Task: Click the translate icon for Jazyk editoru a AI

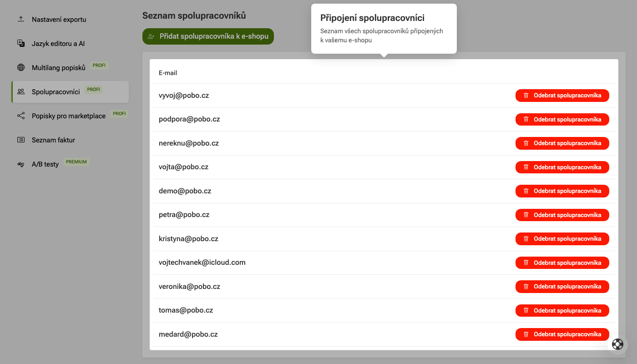Action: point(21,44)
